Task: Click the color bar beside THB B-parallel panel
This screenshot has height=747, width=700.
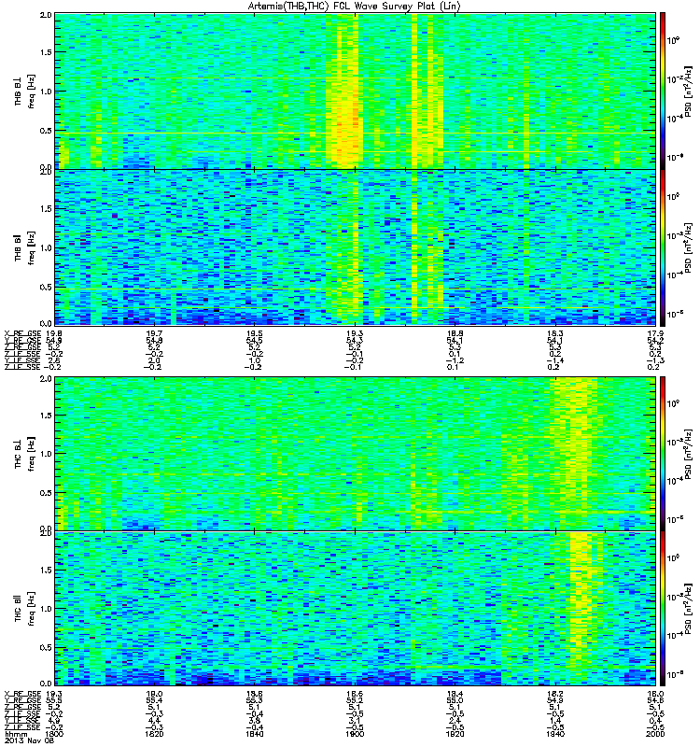Action: [662, 247]
